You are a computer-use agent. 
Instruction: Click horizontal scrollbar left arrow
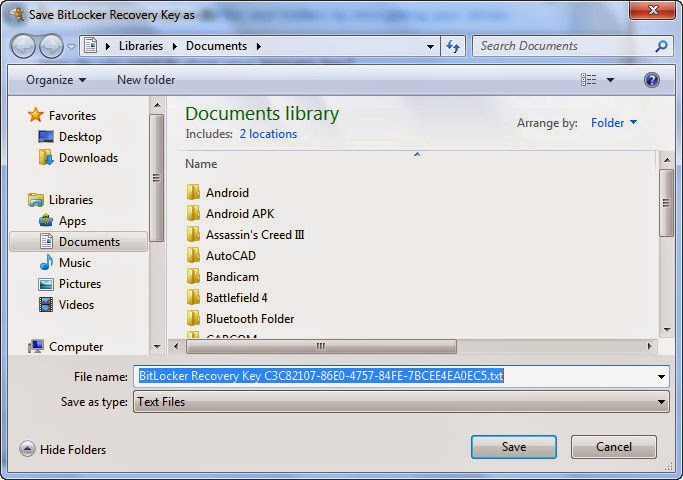pos(176,346)
